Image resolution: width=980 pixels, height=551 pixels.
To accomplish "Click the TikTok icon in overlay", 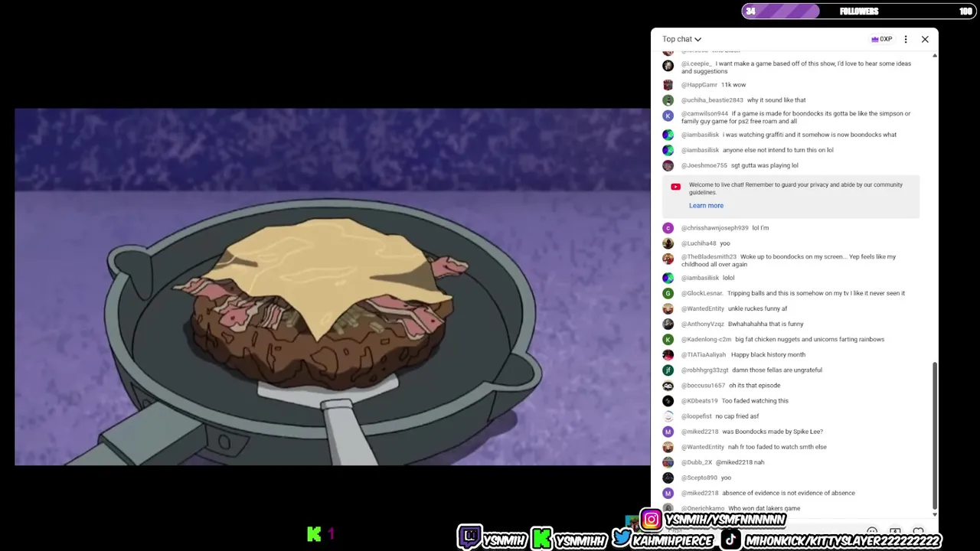I will pos(731,540).
